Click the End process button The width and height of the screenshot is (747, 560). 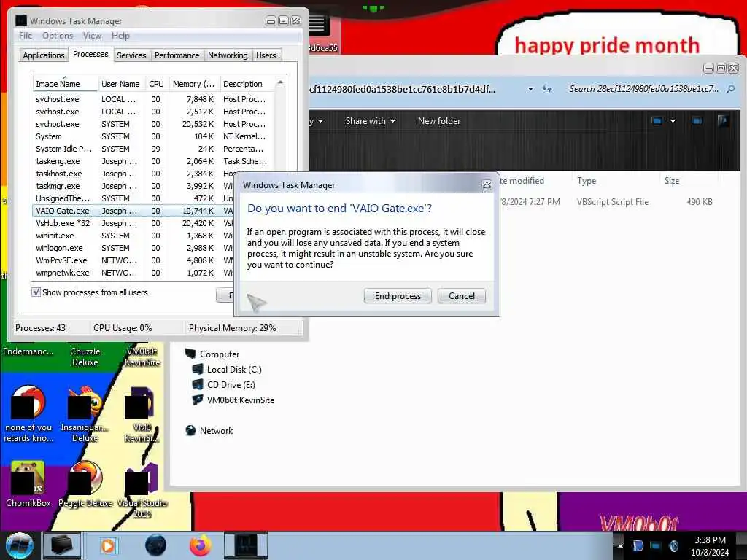tap(398, 296)
